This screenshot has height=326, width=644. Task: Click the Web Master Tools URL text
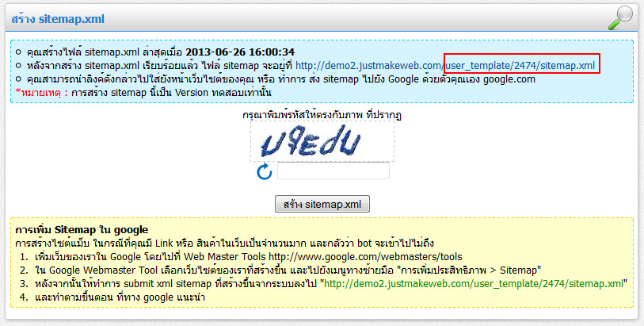pos(365,257)
